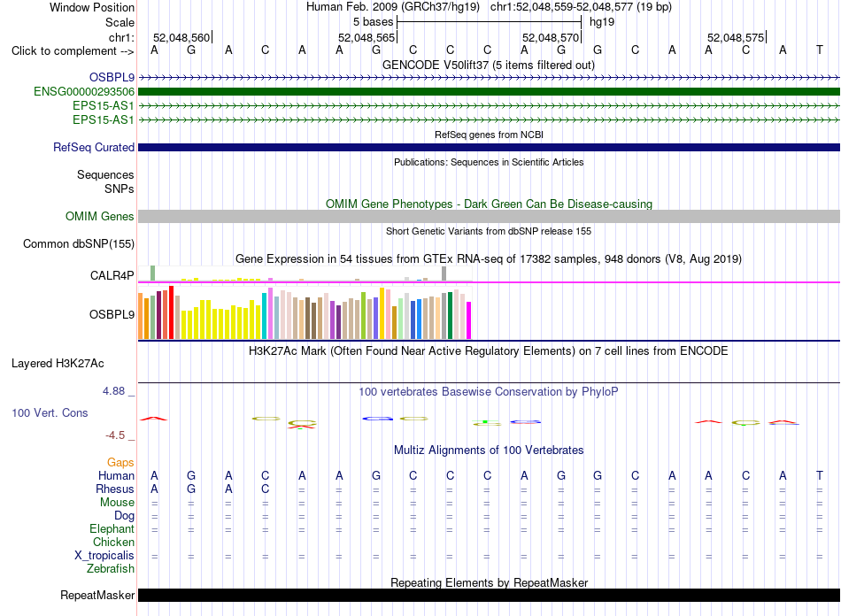Open the GENCODE V50lift37 track title
The height and width of the screenshot is (616, 841).
point(489,65)
